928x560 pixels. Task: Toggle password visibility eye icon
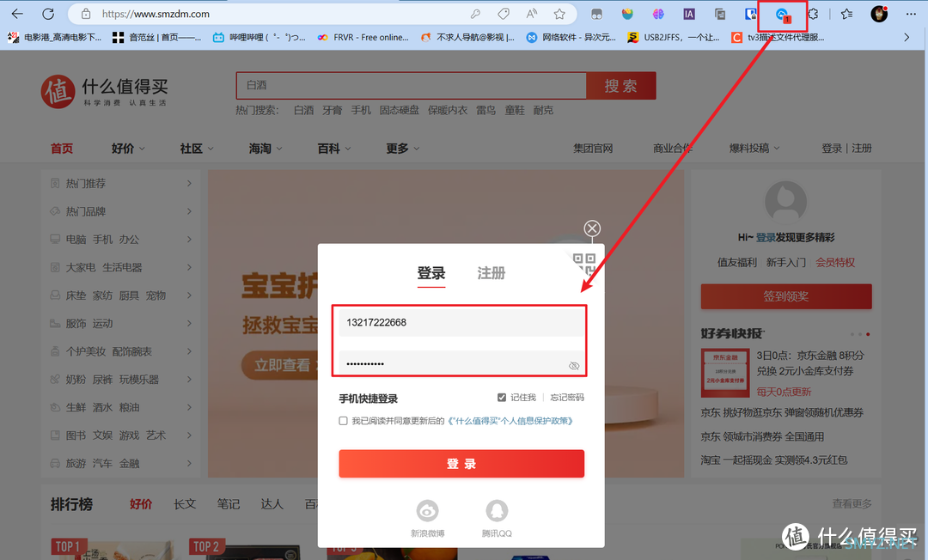tap(573, 366)
